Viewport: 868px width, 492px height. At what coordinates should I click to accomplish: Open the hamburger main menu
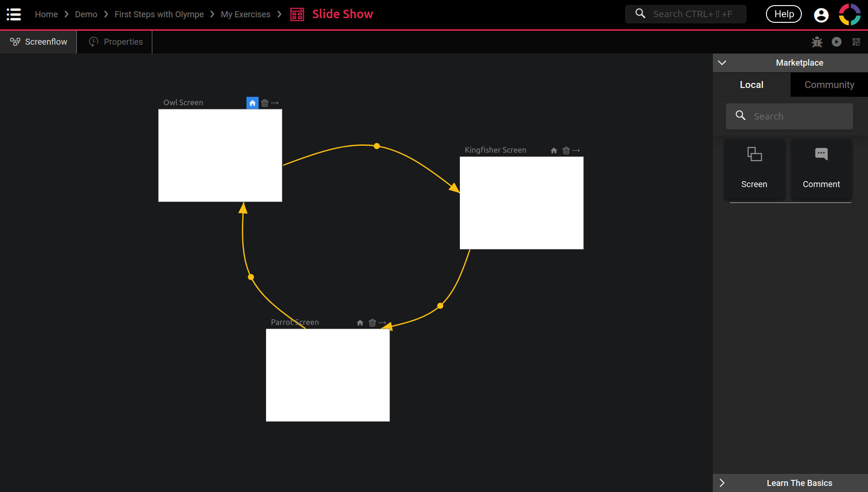coord(14,14)
